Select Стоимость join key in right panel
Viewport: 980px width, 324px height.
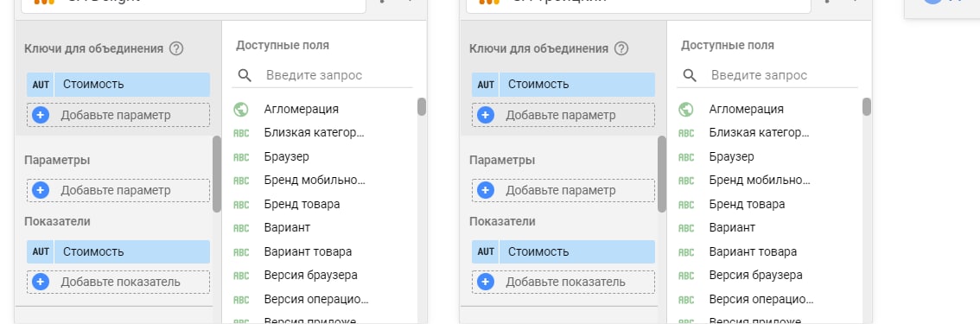tap(563, 85)
